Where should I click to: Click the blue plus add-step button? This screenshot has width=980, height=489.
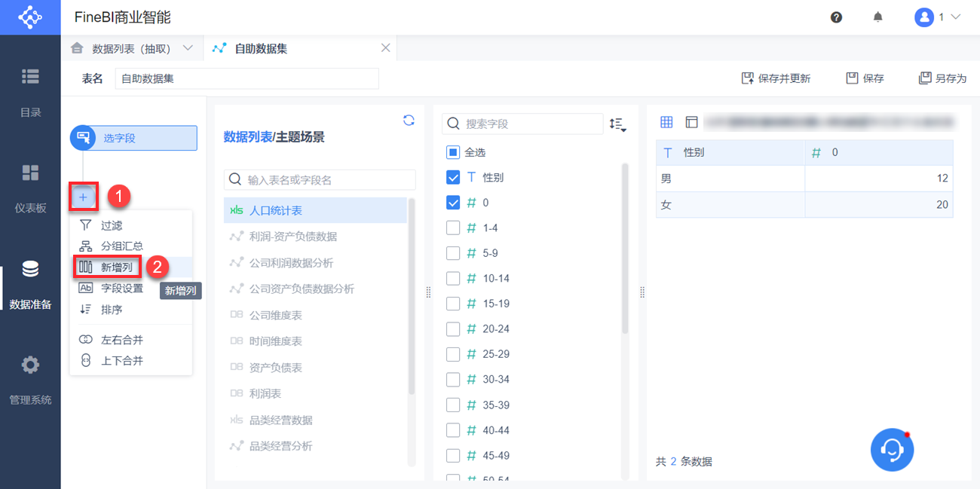[x=83, y=197]
